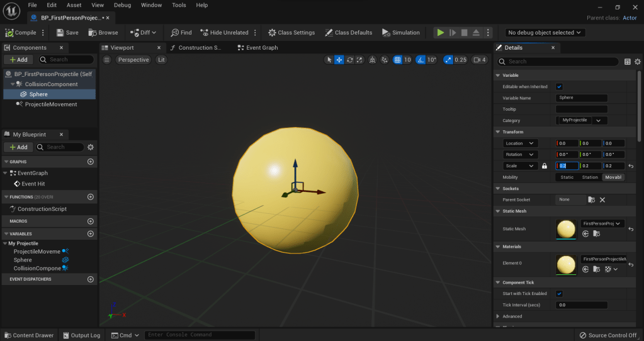Expand the Advanced section in Details

point(499,316)
